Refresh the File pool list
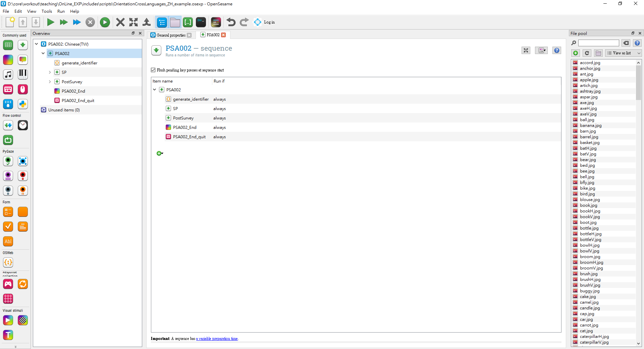644x349 pixels. point(587,53)
